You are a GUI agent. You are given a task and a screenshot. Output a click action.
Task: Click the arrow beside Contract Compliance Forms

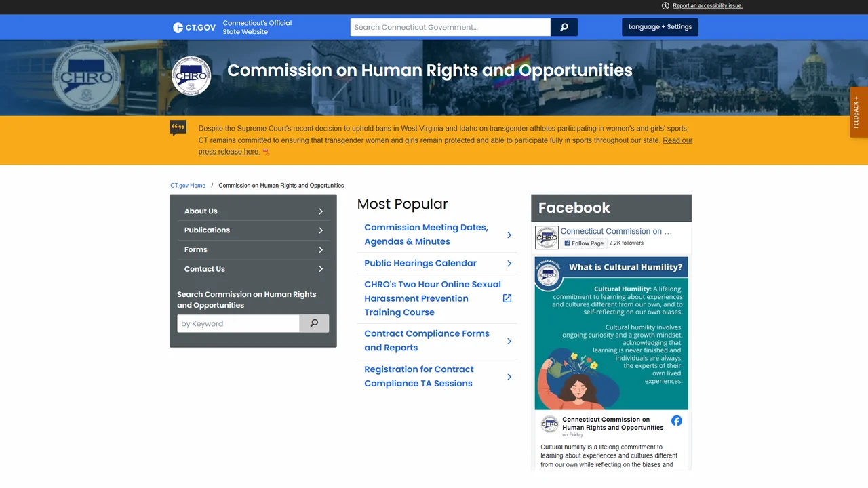[x=509, y=341]
